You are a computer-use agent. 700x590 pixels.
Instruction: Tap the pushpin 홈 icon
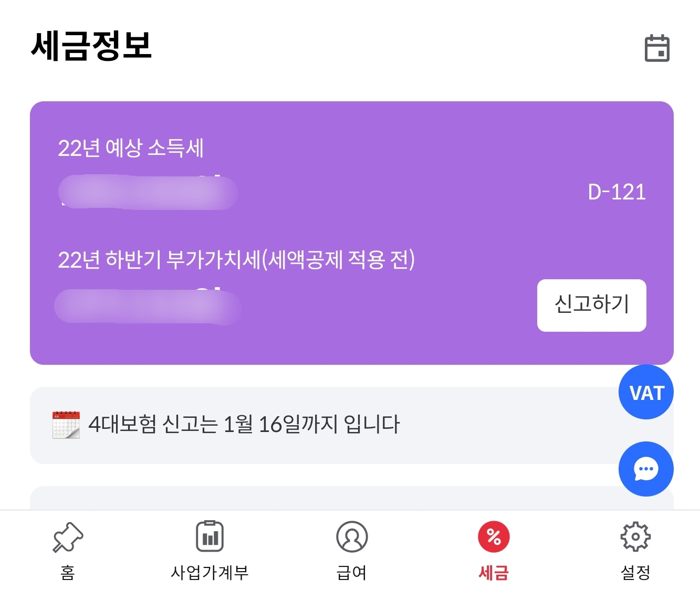[x=68, y=537]
